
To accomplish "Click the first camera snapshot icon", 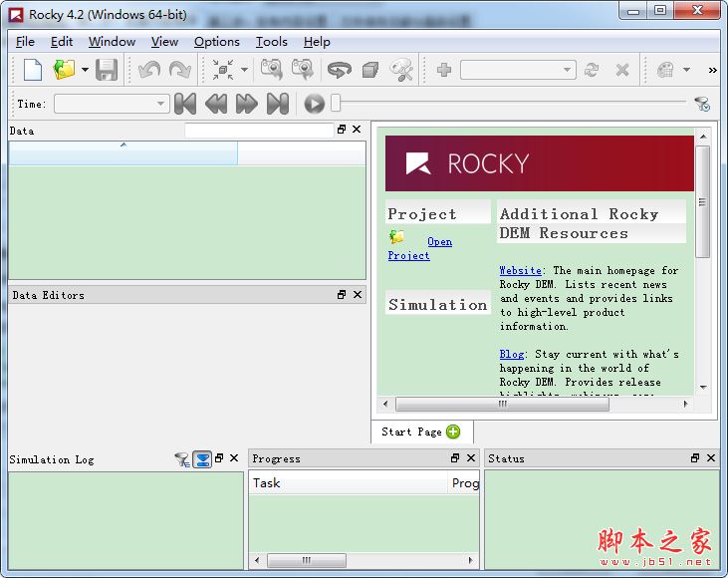I will click(x=271, y=69).
